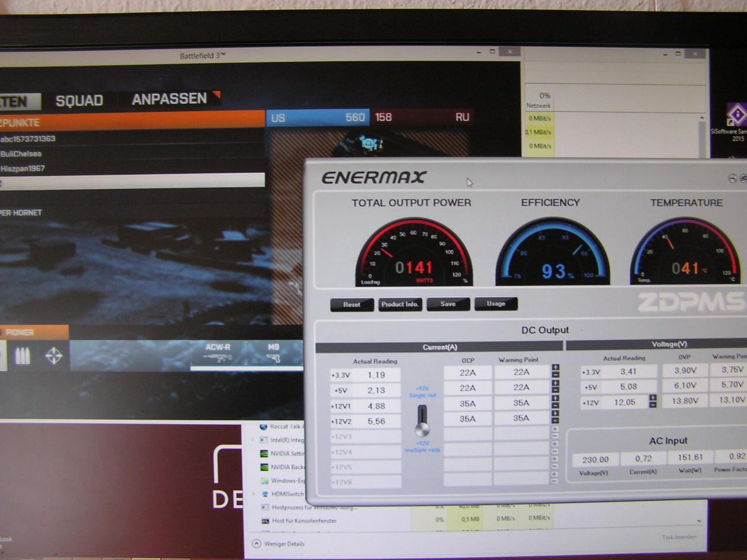
Task: Minimize the Enermax ZDPMS window
Action: click(732, 179)
